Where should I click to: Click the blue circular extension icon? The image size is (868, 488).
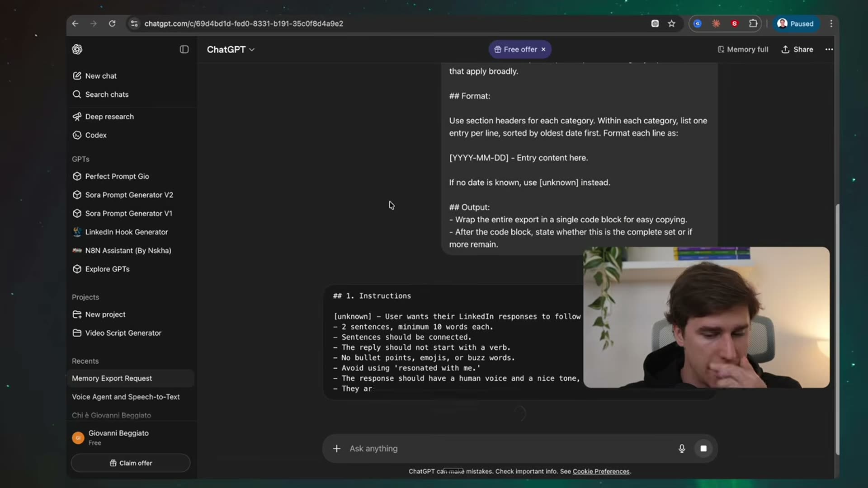[x=698, y=23]
